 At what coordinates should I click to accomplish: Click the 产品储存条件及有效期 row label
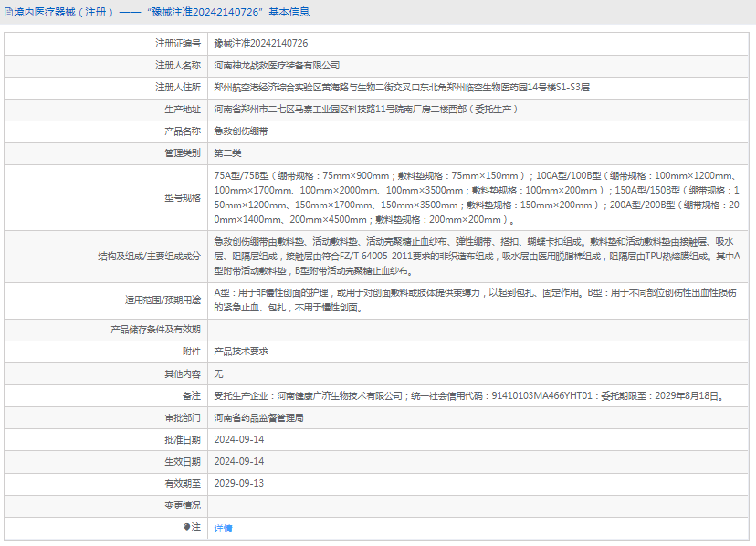coord(155,330)
